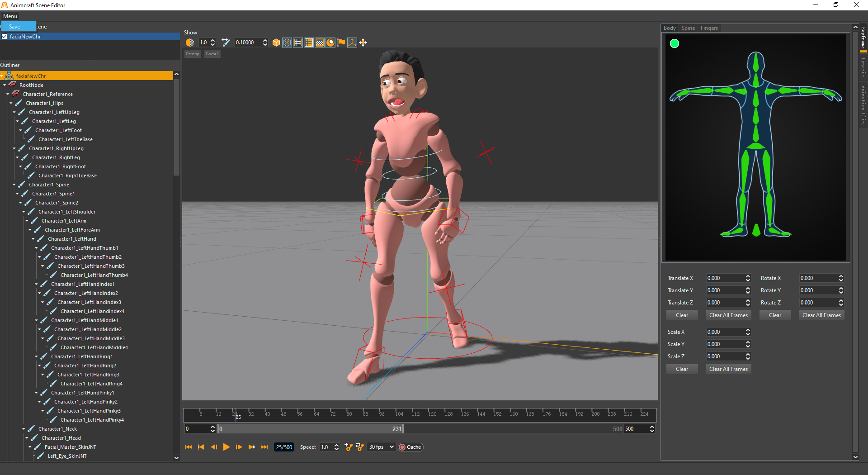The height and width of the screenshot is (475, 868).
Task: Click the Outliner vertical scrollbar
Action: coord(176,128)
